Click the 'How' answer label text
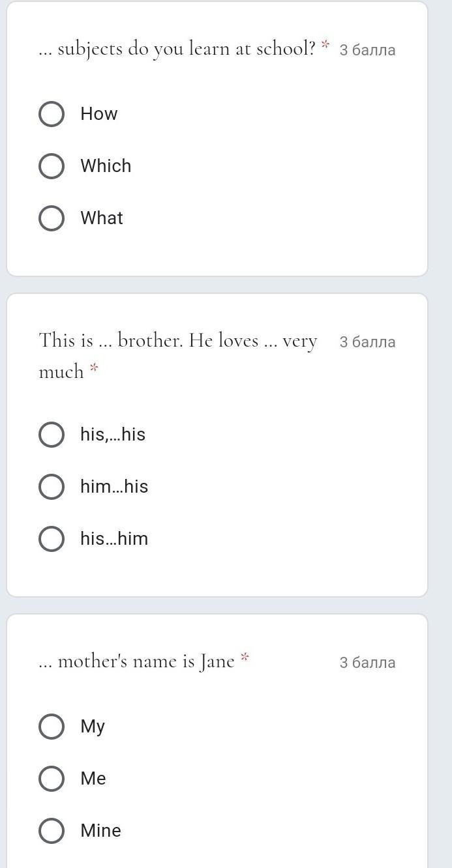Viewport: 452px width, 868px height. (x=99, y=114)
